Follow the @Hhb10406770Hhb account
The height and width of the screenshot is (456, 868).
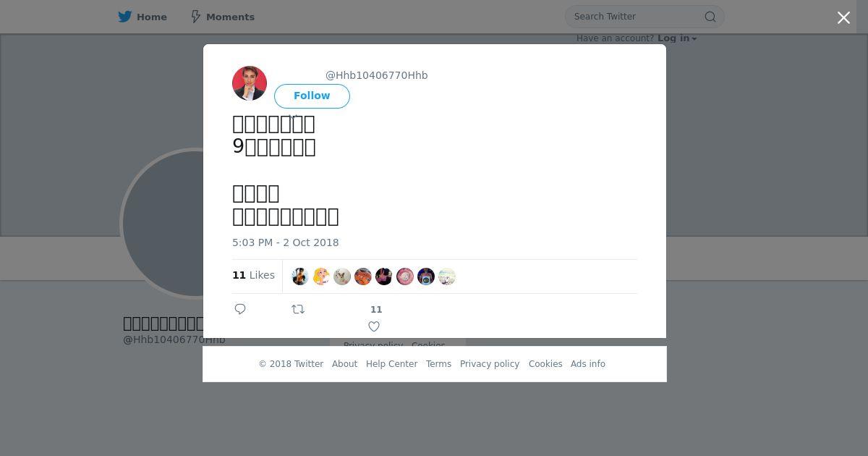pos(312,96)
